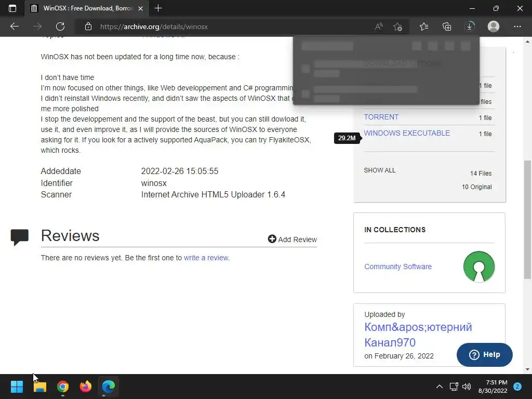Open the volume control icon
The width and height of the screenshot is (532, 399).
(467, 387)
